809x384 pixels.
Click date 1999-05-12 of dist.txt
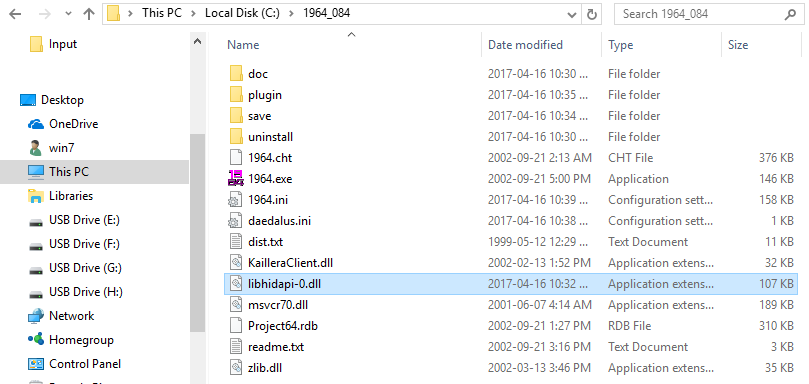pos(538,242)
